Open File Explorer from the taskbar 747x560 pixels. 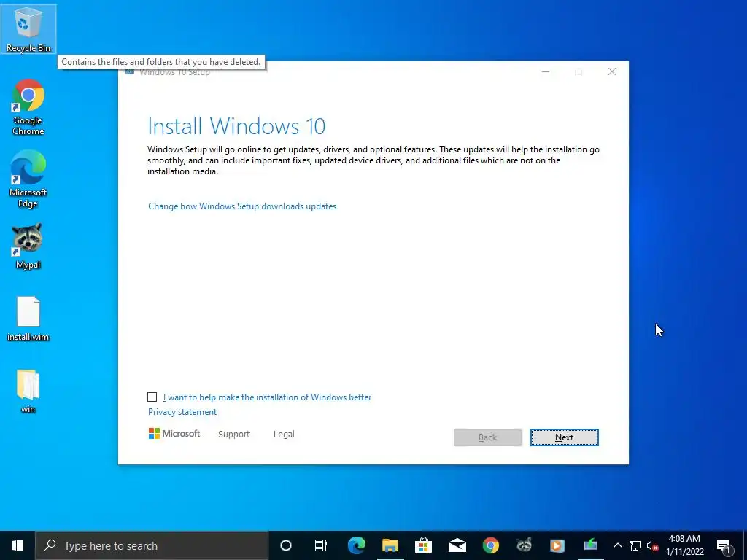[x=390, y=545]
